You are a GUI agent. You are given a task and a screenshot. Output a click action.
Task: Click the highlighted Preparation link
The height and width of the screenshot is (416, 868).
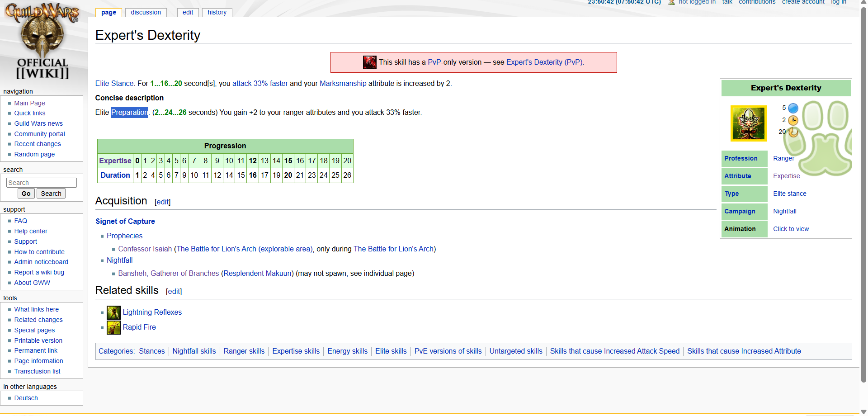point(130,112)
